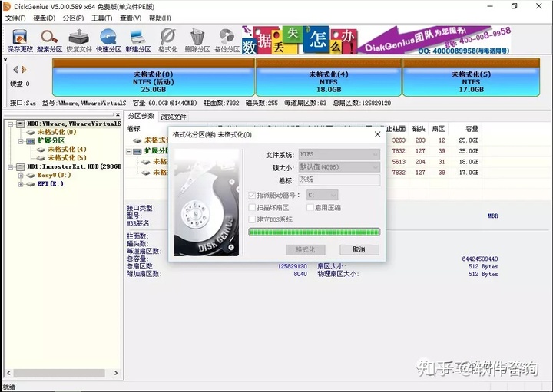Select the 17.0GB unformatted(5) partition block

(x=471, y=77)
